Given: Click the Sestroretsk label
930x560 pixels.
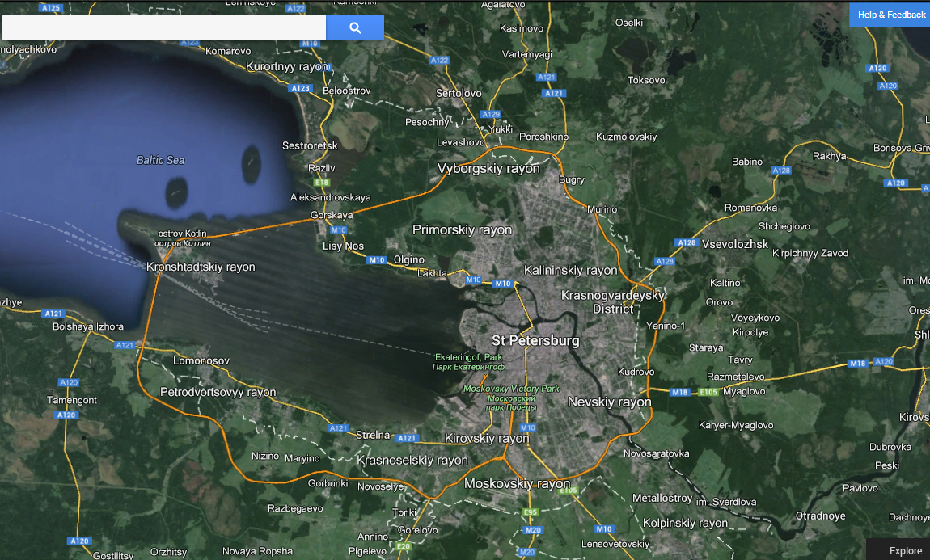Looking at the screenshot, I should click(310, 145).
